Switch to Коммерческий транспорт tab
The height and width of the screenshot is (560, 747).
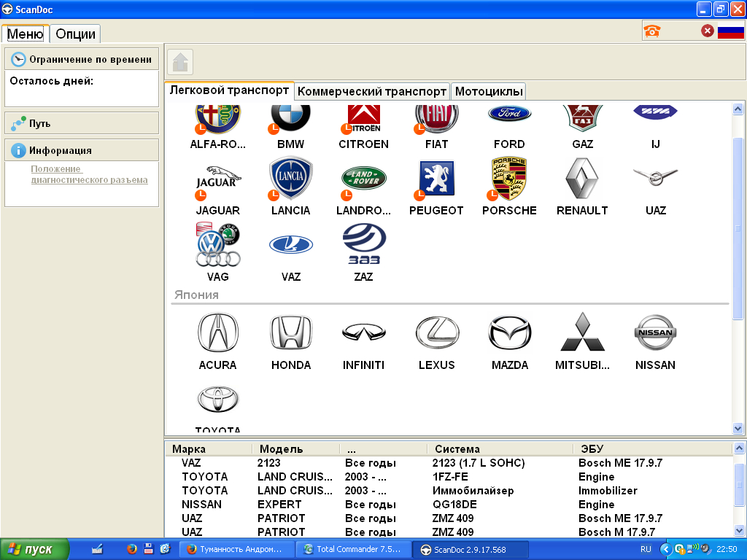(x=372, y=91)
